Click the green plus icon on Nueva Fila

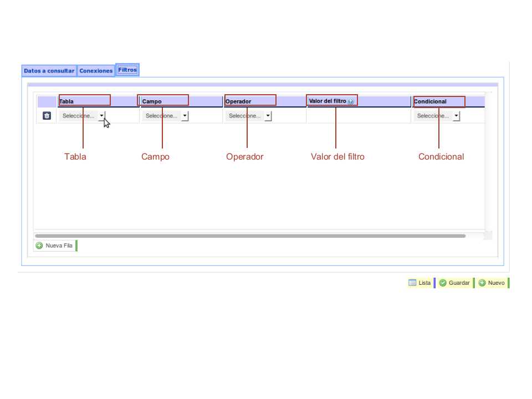[x=39, y=246]
